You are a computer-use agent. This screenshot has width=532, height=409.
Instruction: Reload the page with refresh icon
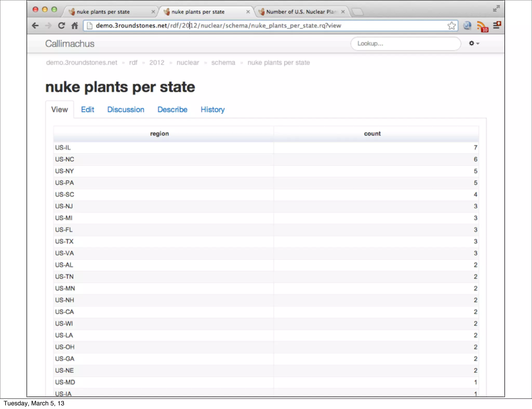click(x=62, y=25)
